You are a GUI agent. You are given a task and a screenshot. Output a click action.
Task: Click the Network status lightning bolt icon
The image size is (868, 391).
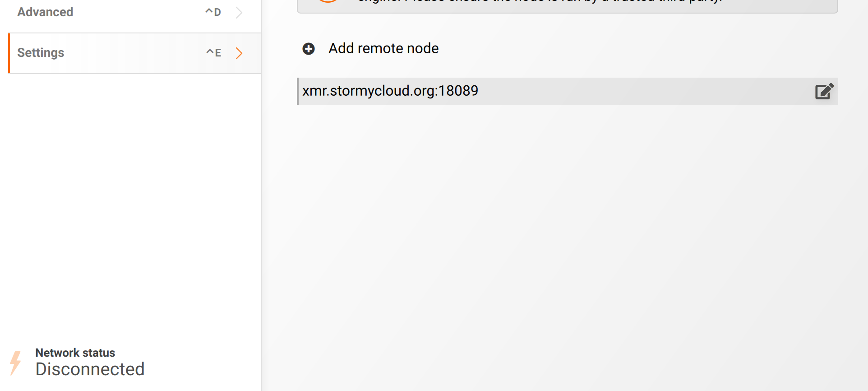click(x=16, y=363)
